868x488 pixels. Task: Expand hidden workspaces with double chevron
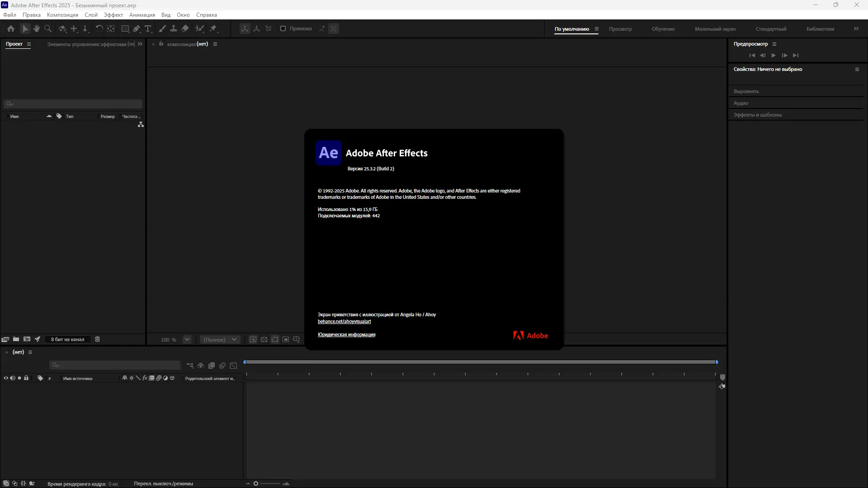click(x=856, y=28)
